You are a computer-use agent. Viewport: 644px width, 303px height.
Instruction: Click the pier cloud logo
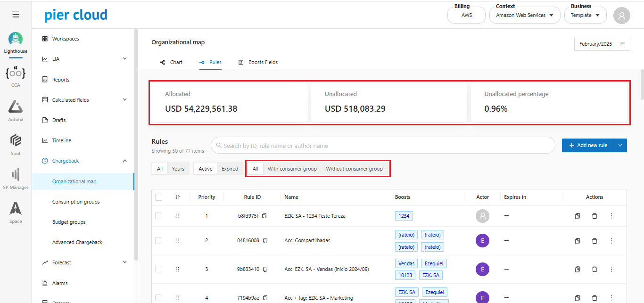pyautogui.click(x=76, y=15)
